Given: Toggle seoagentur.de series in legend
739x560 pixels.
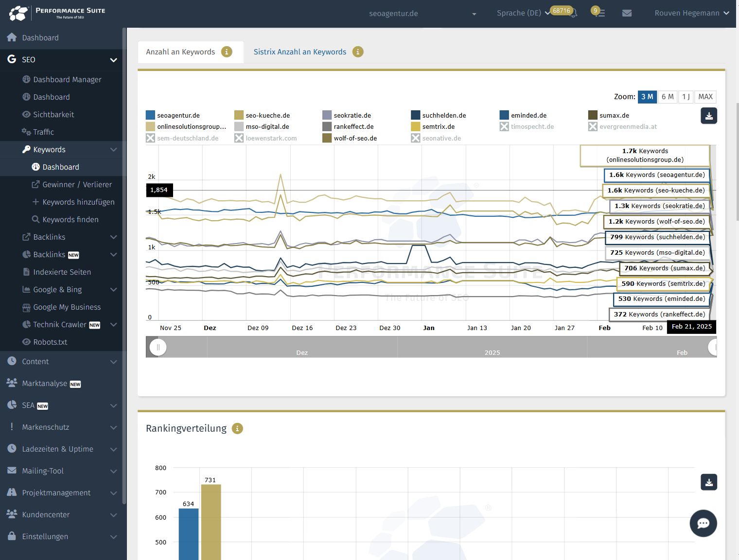Looking at the screenshot, I should tap(173, 115).
